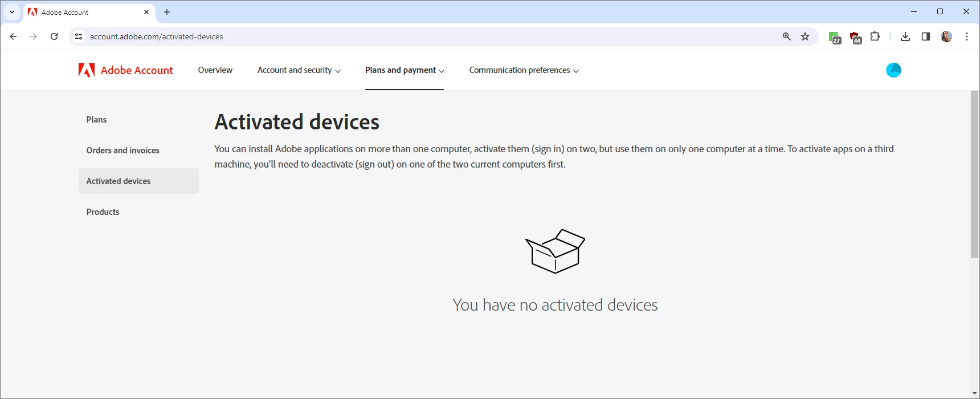The width and height of the screenshot is (980, 399).
Task: Open Chrome three-dot menu
Action: (x=967, y=36)
